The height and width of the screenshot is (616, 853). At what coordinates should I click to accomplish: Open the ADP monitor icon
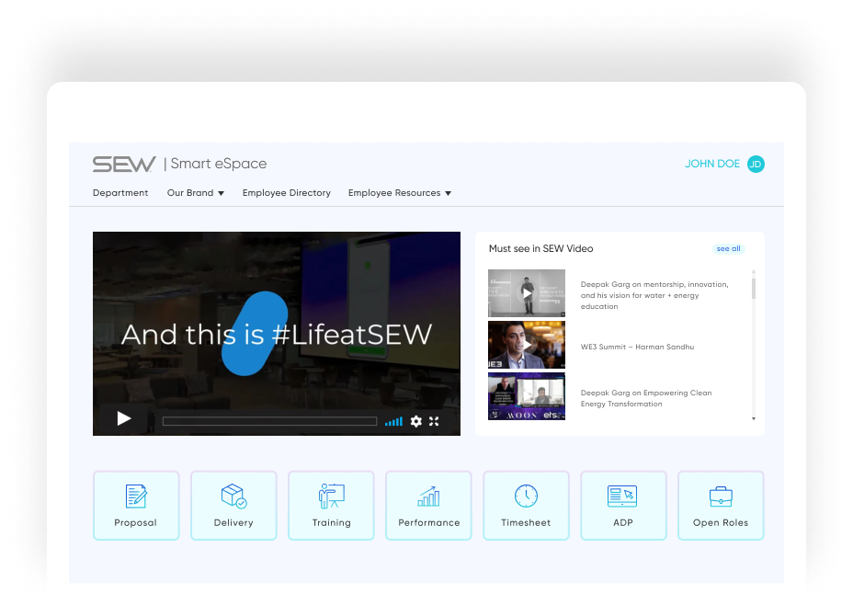[622, 496]
